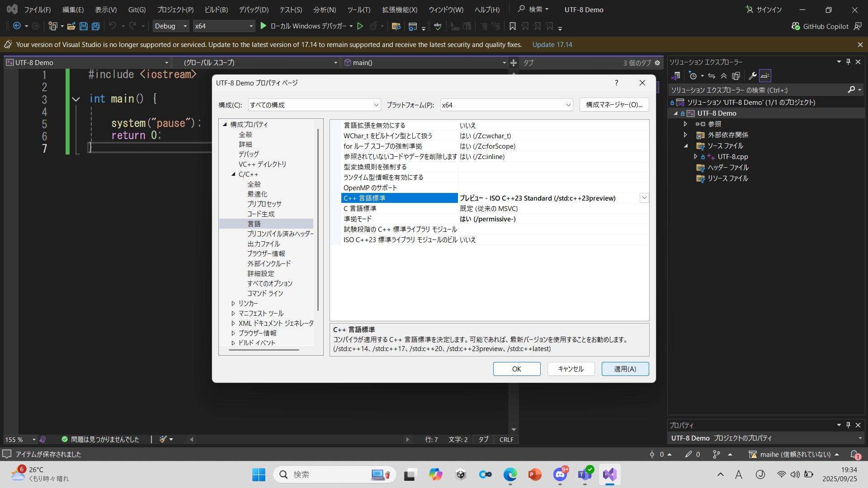Collapse all nodes in Solution Explorer

[724, 75]
